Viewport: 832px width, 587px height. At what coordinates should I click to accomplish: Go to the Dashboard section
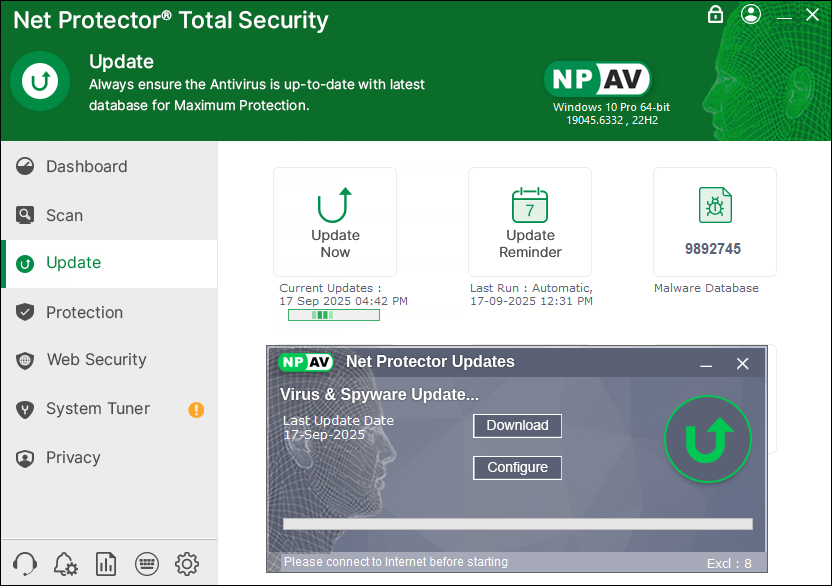[x=86, y=167]
